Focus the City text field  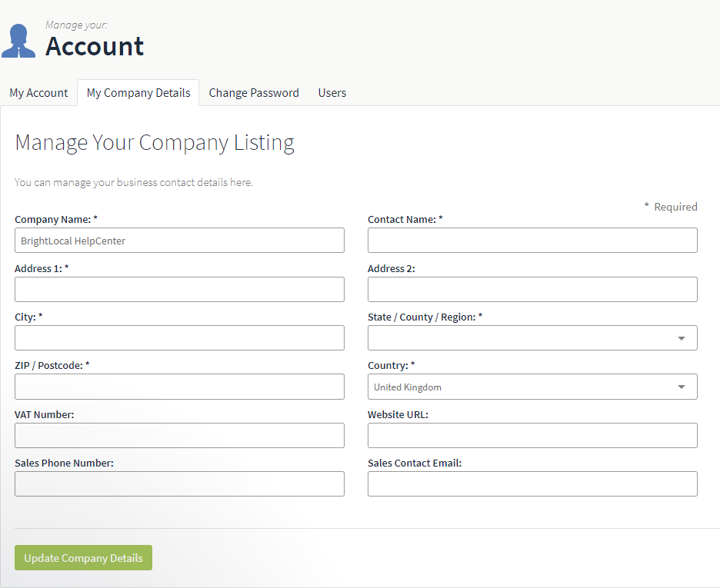click(x=179, y=338)
